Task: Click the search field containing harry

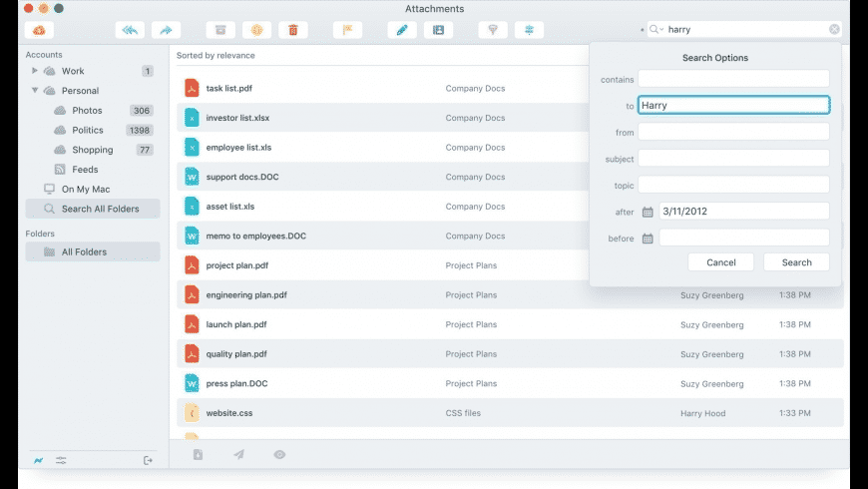Action: 744,29
